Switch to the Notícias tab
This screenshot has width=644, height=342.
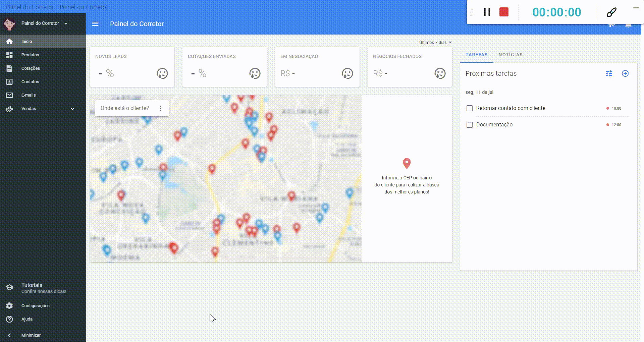[511, 55]
